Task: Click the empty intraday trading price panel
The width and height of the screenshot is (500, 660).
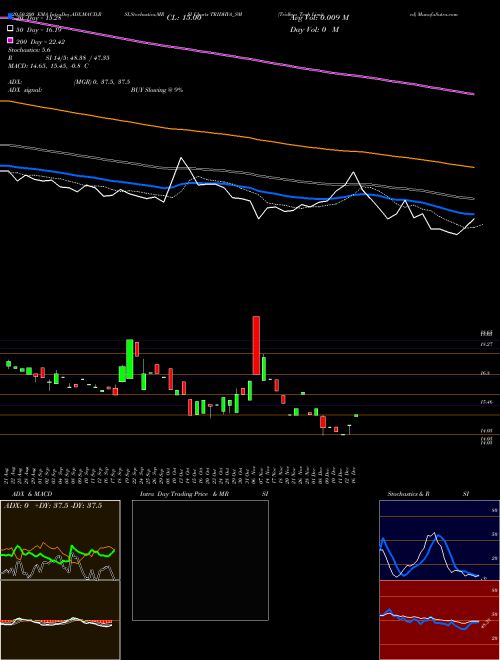Action: tap(200, 560)
